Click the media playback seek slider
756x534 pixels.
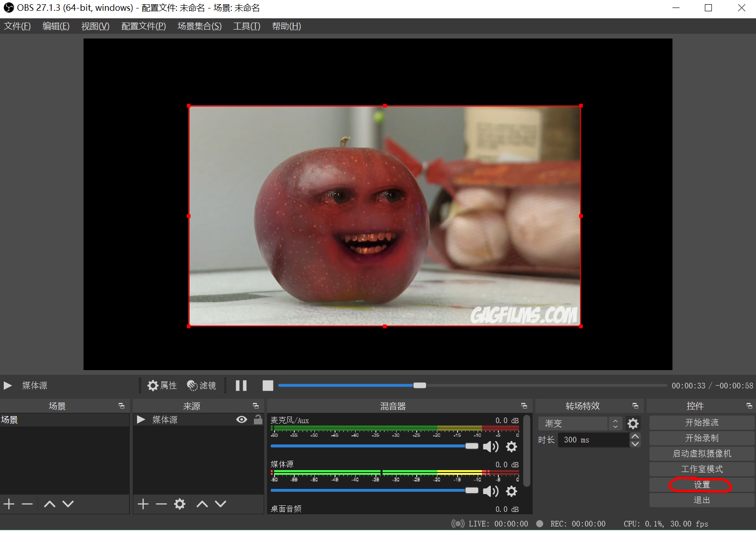473,386
